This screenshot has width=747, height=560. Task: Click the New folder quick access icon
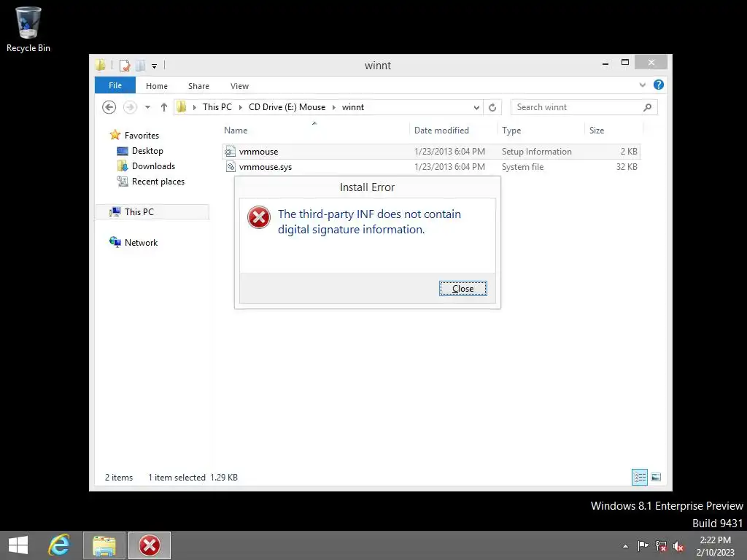click(141, 65)
